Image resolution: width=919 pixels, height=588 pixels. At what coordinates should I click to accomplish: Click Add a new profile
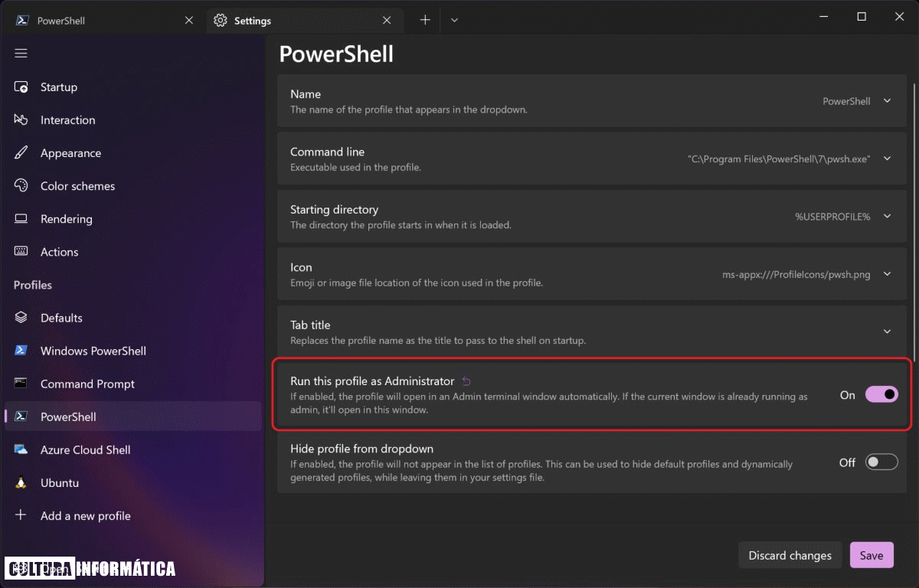(133, 515)
